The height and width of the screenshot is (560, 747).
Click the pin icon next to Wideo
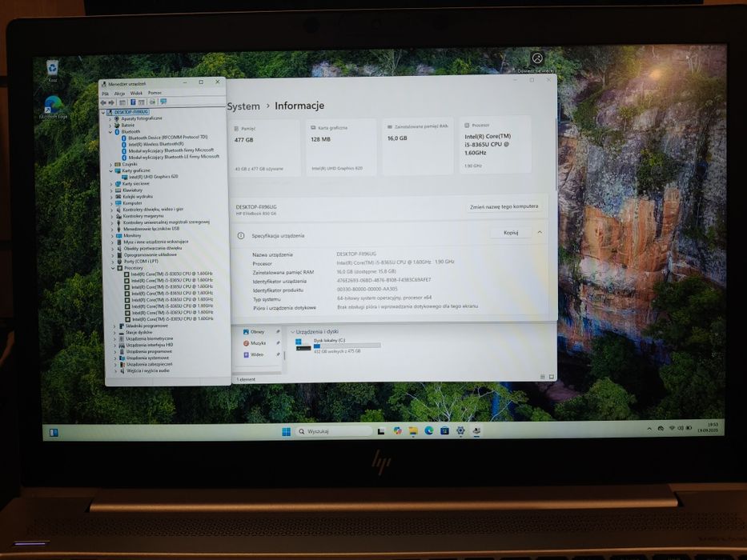click(x=278, y=354)
